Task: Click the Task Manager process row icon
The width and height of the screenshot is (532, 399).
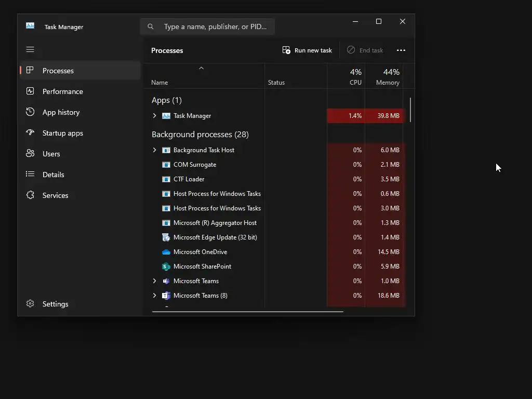Action: 166,116
